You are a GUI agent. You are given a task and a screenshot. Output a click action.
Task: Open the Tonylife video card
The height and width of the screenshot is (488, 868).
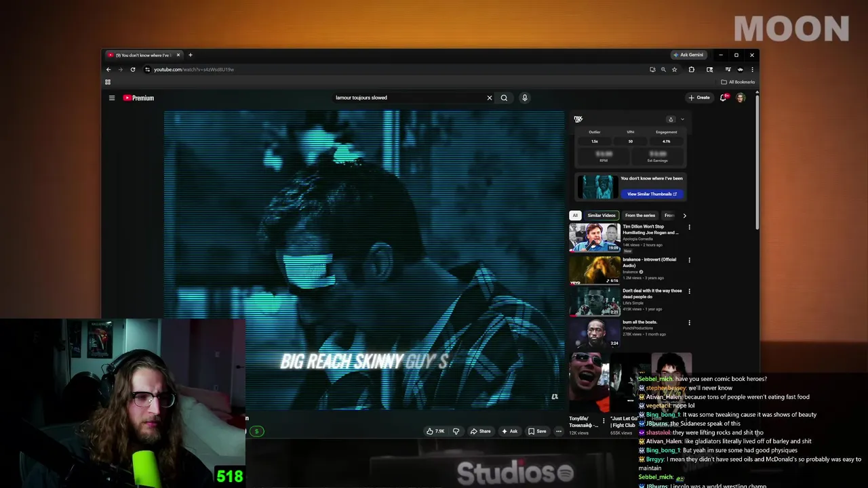coord(589,393)
